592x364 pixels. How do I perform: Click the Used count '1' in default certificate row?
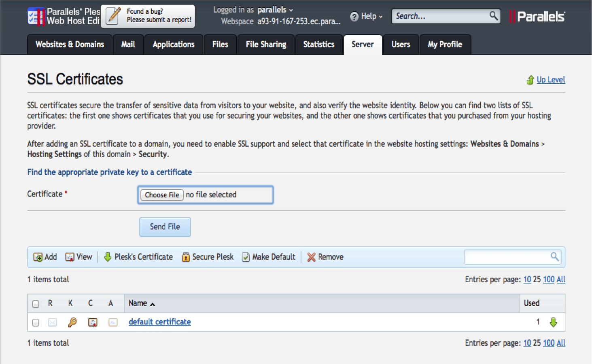(538, 322)
